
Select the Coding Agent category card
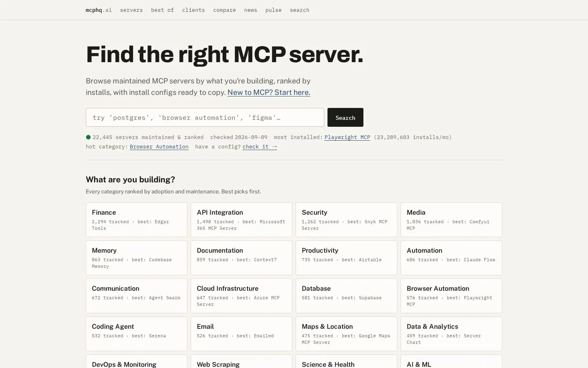coord(136,334)
